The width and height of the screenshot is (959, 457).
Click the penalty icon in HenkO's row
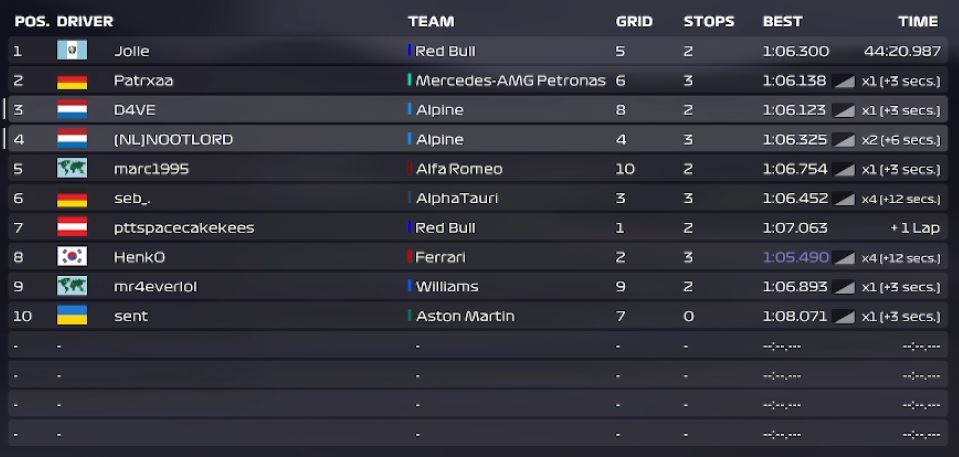pyautogui.click(x=843, y=258)
